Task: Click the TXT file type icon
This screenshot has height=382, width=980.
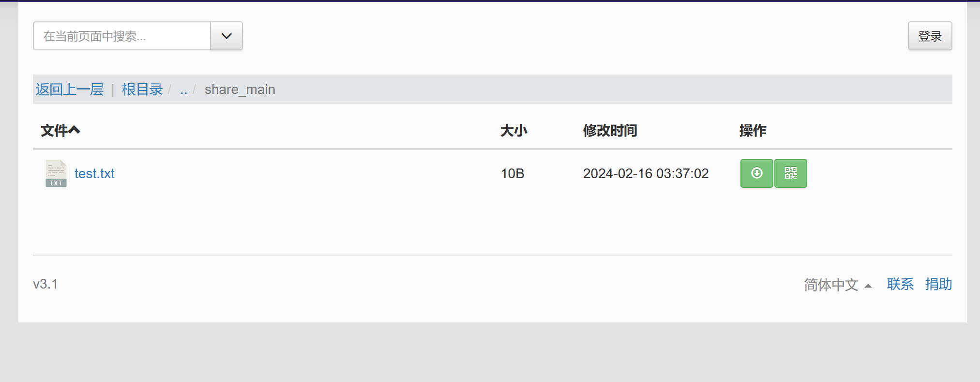Action: [x=56, y=173]
